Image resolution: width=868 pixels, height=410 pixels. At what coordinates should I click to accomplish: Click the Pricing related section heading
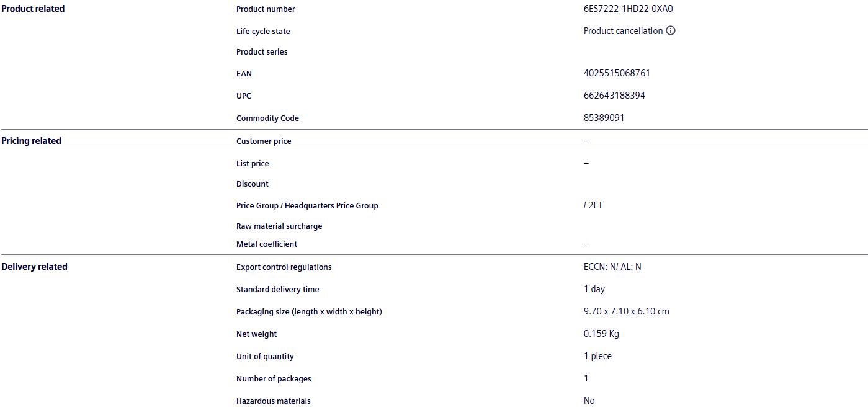[x=31, y=141]
